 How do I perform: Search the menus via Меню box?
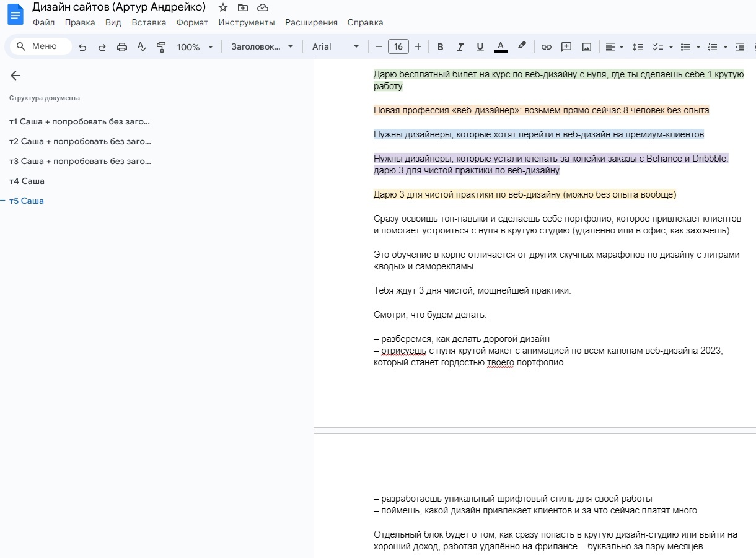(x=41, y=46)
